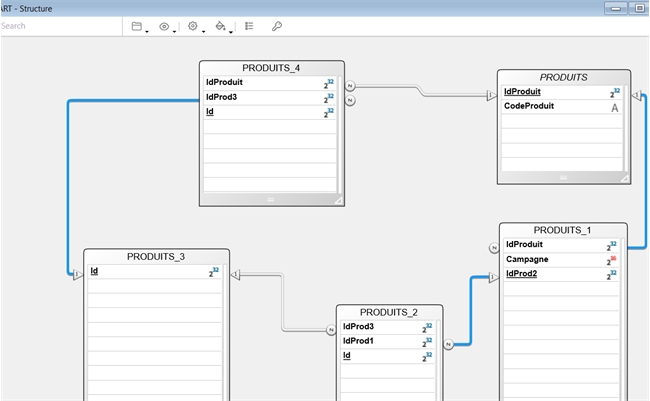The height and width of the screenshot is (401, 650).
Task: Select the IdProd3 field in PRODUITS_4
Action: [221, 97]
